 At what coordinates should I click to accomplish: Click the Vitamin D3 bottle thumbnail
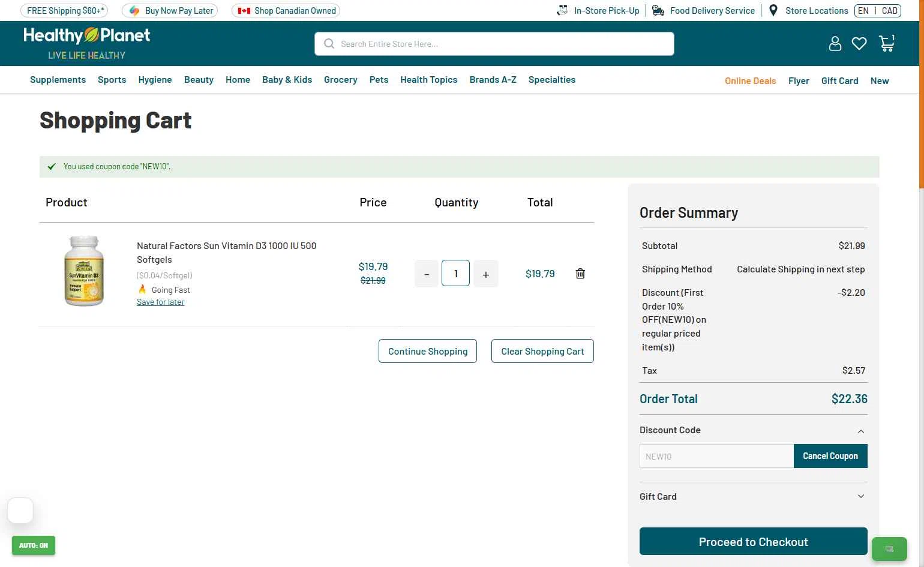84,271
